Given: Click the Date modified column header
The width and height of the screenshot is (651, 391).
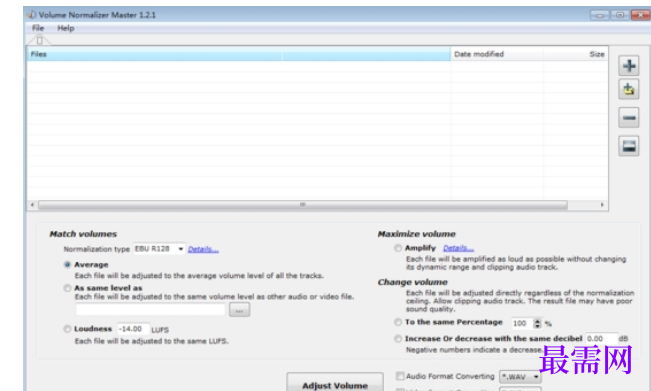Looking at the screenshot, I should tap(497, 54).
